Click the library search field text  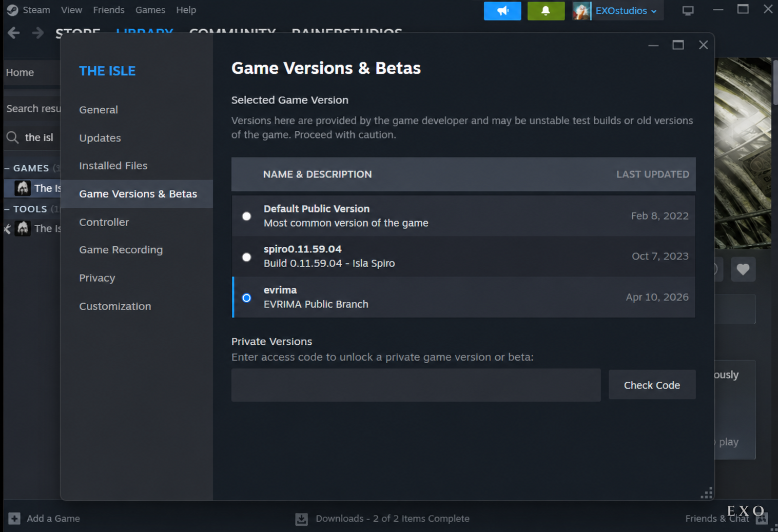39,137
